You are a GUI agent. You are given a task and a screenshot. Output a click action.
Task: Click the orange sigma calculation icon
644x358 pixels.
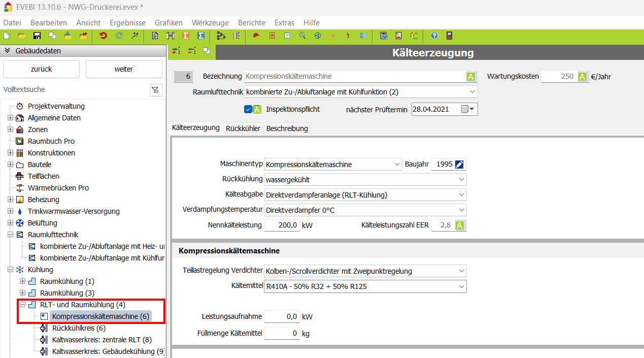[186, 36]
